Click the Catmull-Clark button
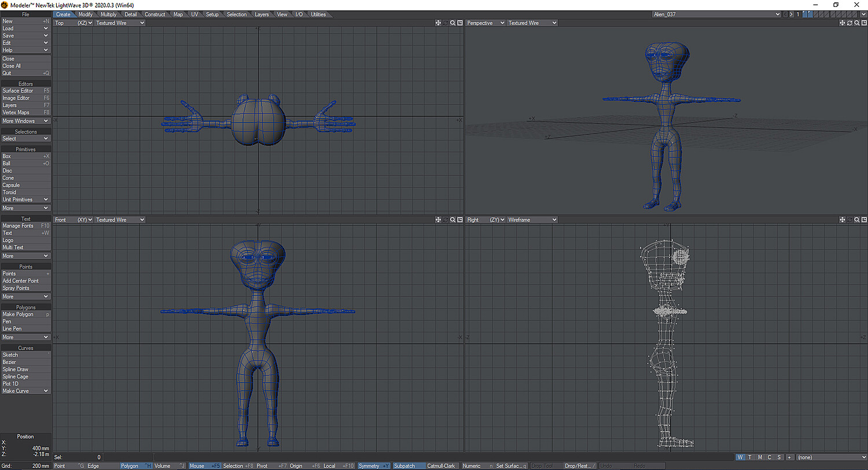Screen dimensions: 868x470 [x=442, y=465]
